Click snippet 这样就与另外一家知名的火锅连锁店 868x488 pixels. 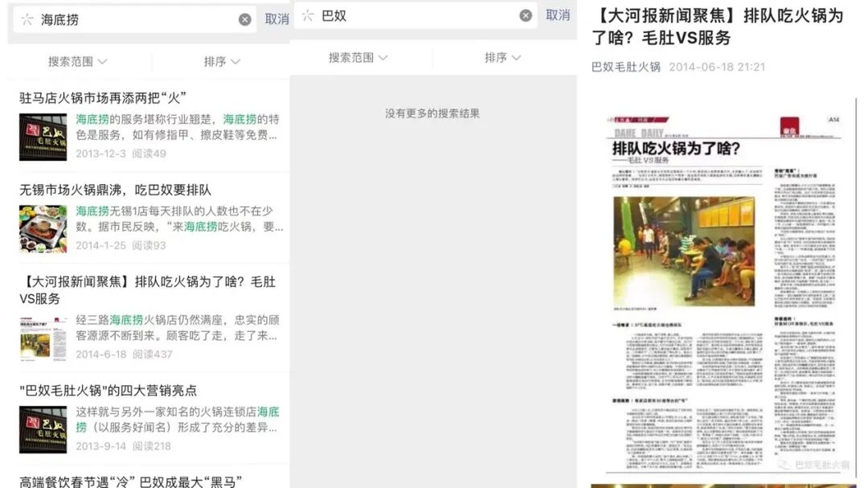click(177, 420)
